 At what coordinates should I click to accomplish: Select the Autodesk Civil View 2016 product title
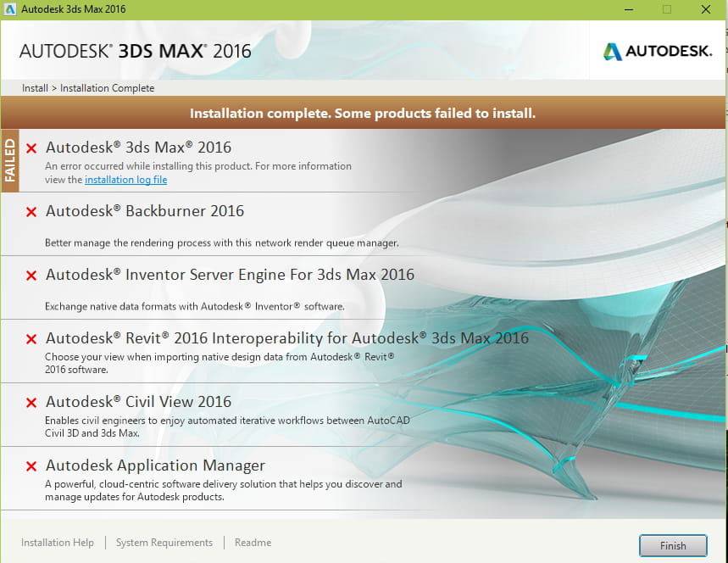coord(138,402)
